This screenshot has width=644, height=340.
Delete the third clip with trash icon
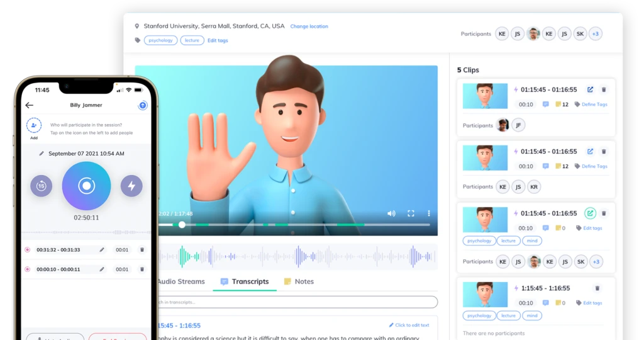coord(604,213)
